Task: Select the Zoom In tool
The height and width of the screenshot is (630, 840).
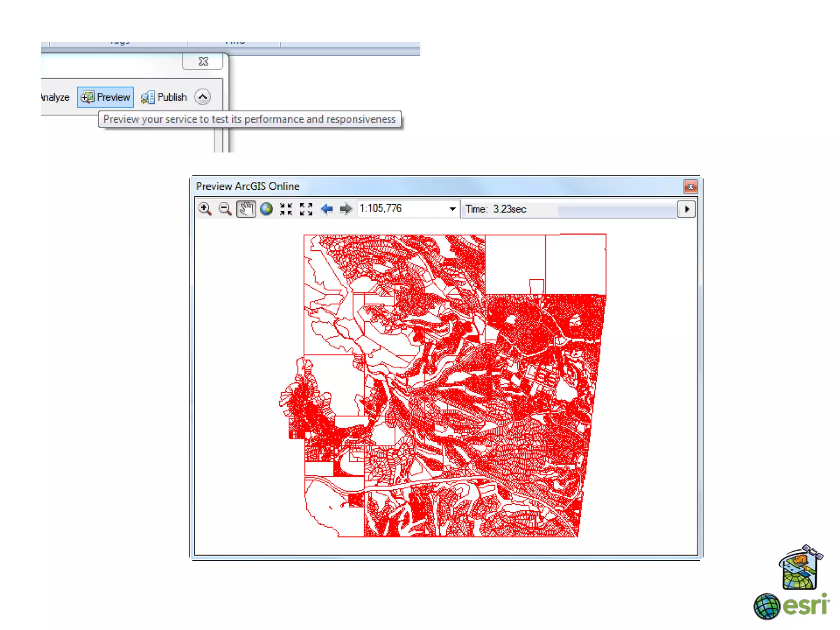Action: coord(205,209)
